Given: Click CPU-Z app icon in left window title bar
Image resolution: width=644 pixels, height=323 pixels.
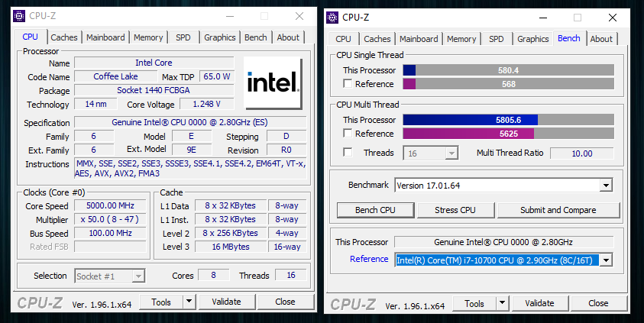Looking at the screenshot, I should coord(19,16).
